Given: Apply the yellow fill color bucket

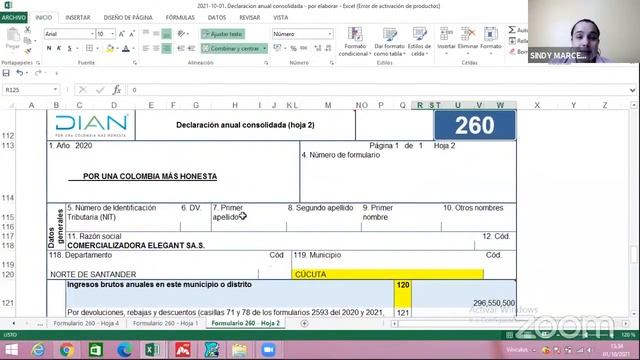Looking at the screenshot, I should pyautogui.click(x=109, y=49).
